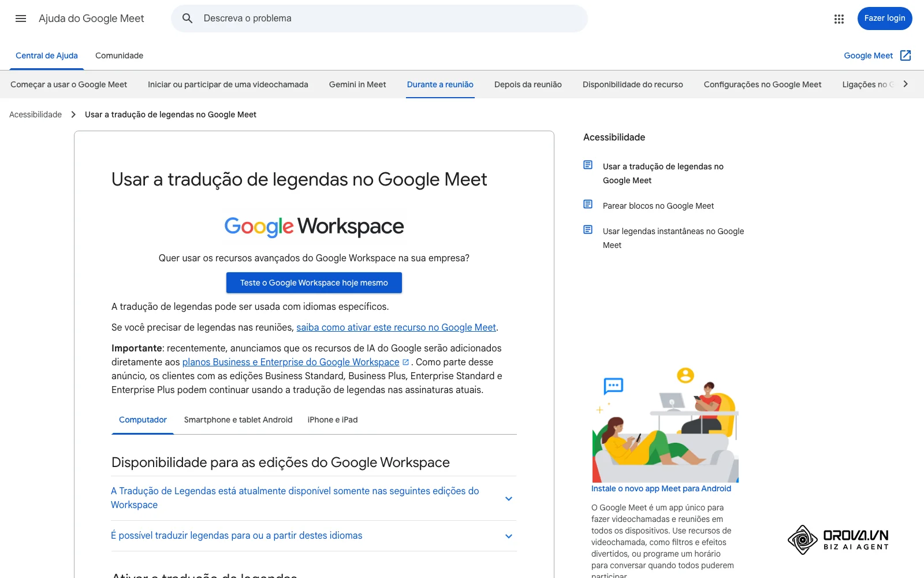Click the article icon beside 'Usar a tradução de legendas'
This screenshot has height=578, width=924.
(588, 165)
